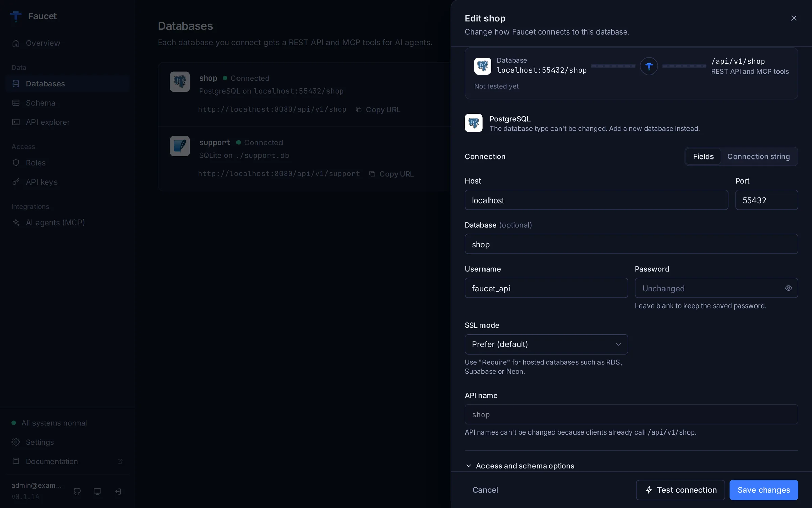812x508 pixels.
Task: Click 'http://localhost:8080/api/v1/support' URL text
Action: click(x=279, y=174)
